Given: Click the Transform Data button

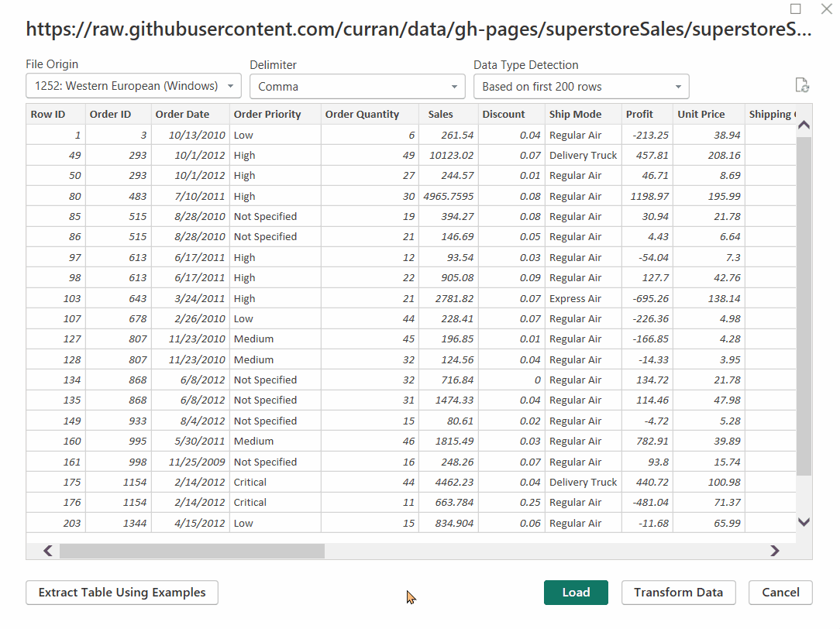Looking at the screenshot, I should tap(678, 593).
